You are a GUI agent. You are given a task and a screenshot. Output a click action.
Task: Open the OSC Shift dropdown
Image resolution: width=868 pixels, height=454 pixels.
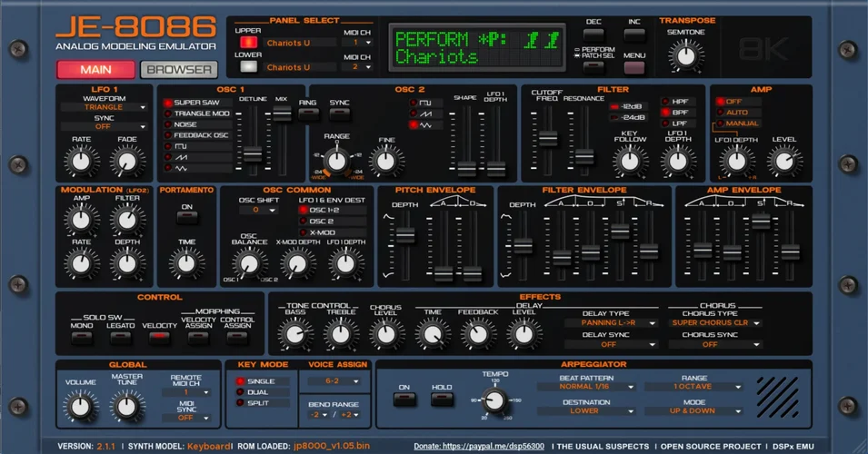[x=258, y=210]
